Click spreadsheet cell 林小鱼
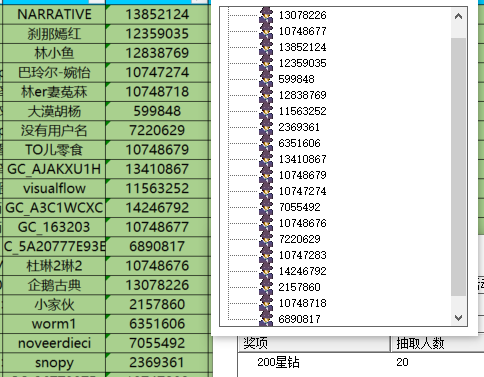 54,53
